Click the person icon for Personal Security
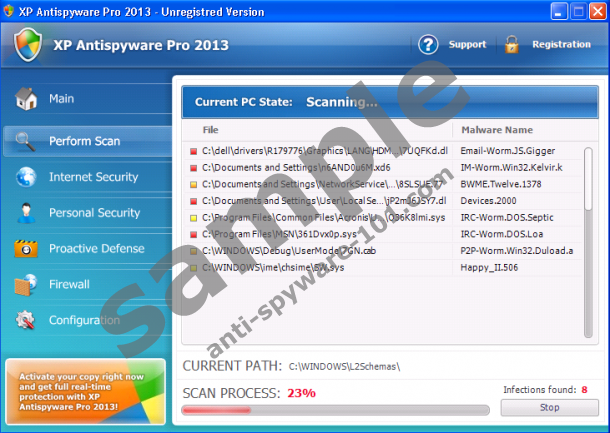This screenshot has width=610, height=433. click(x=27, y=213)
